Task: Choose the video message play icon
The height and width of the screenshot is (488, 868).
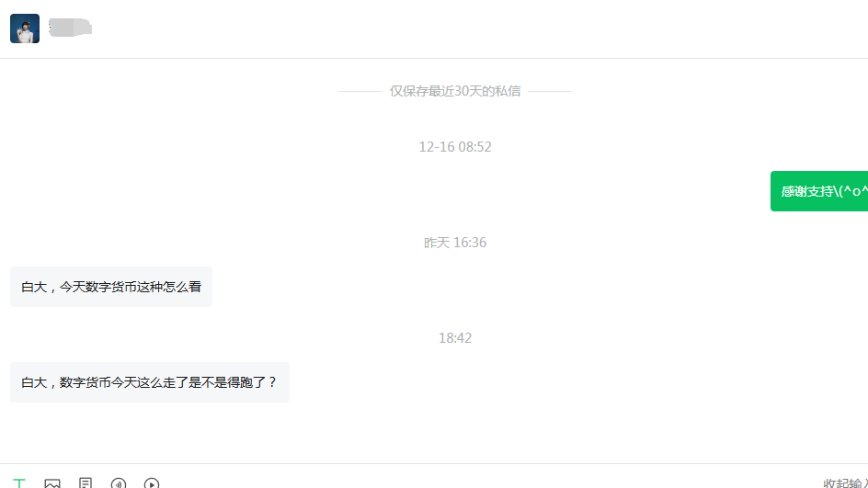Action: pyautogui.click(x=152, y=483)
